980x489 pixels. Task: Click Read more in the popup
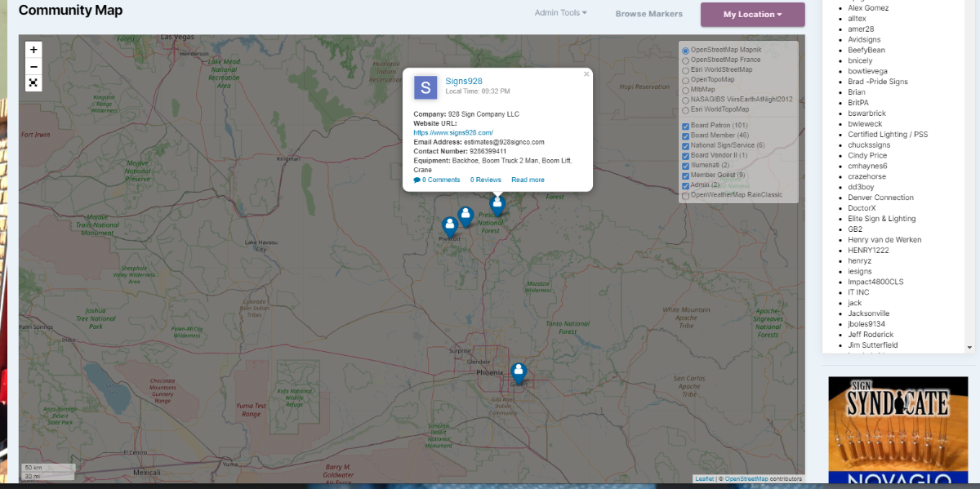(528, 180)
